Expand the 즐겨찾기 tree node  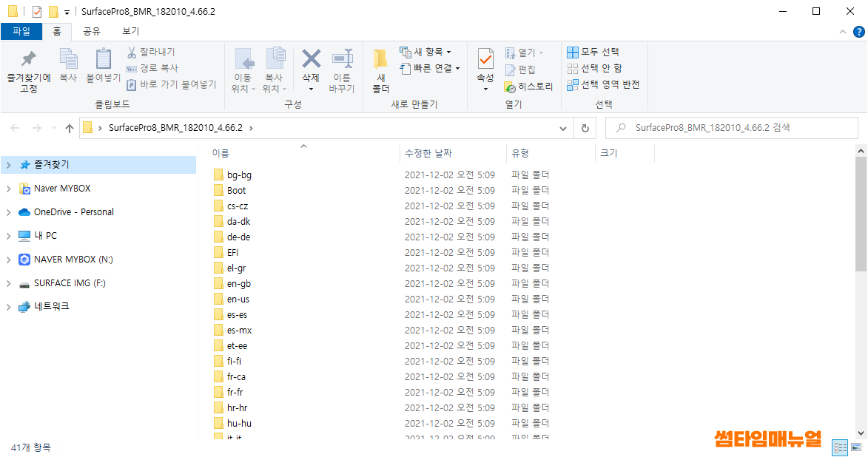8,165
